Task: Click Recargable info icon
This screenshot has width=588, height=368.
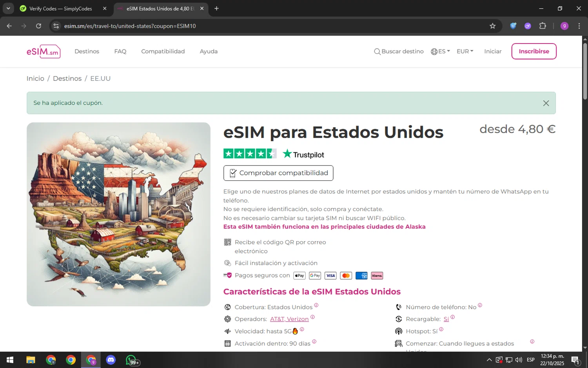Action: click(452, 317)
